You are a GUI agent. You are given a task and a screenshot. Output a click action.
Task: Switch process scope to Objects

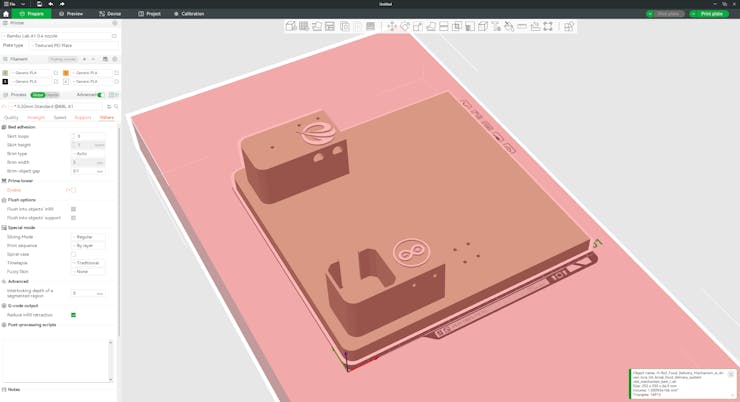[x=52, y=95]
